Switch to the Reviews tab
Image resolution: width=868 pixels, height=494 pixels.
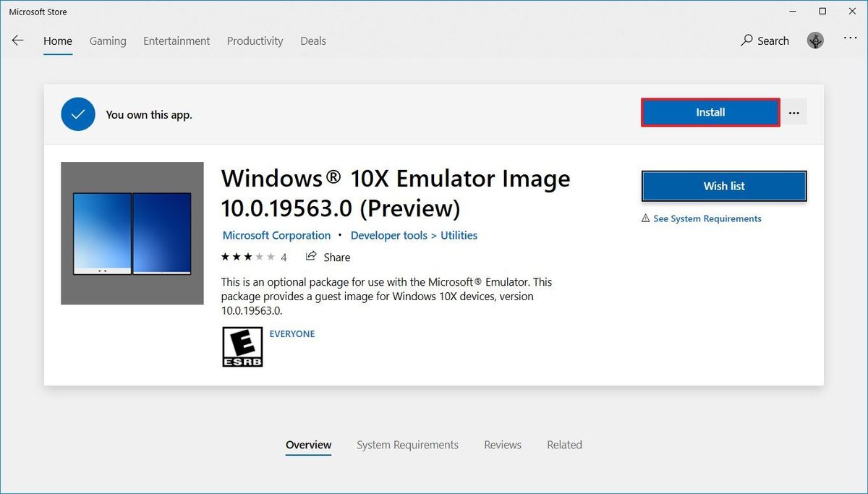click(x=503, y=444)
